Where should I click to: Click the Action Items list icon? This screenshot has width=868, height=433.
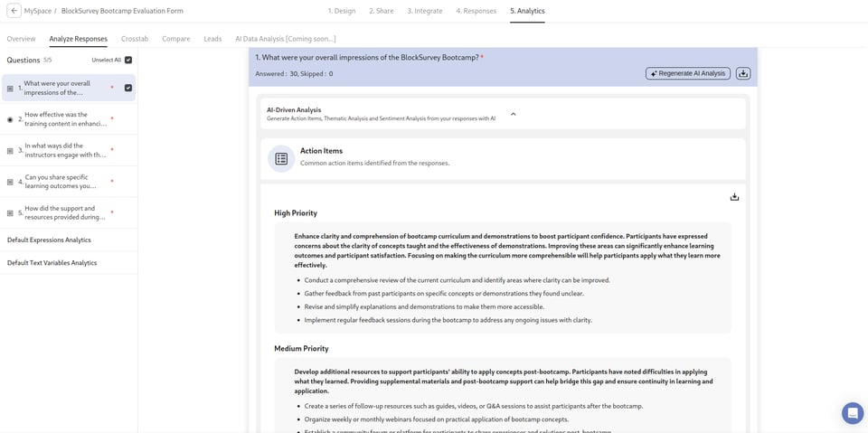281,159
